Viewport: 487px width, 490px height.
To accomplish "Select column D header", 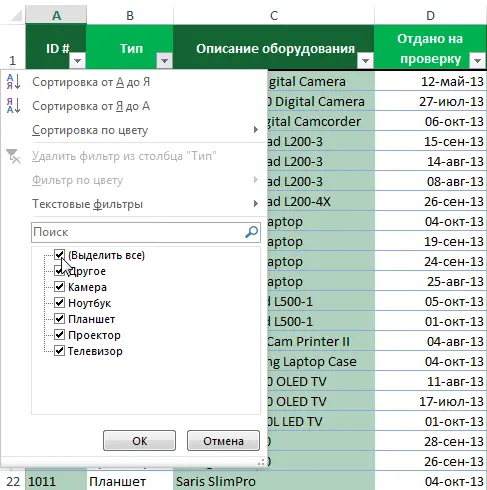I will tap(430, 15).
